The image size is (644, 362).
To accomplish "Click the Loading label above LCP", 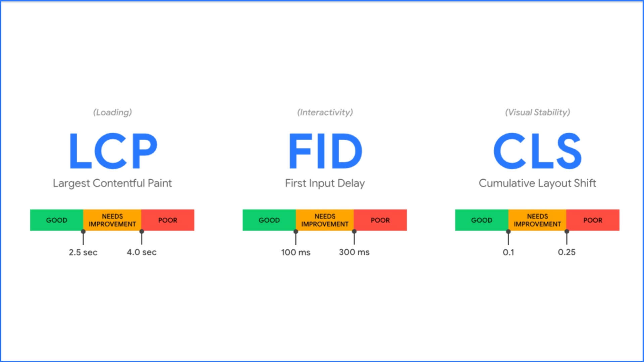I will (113, 112).
